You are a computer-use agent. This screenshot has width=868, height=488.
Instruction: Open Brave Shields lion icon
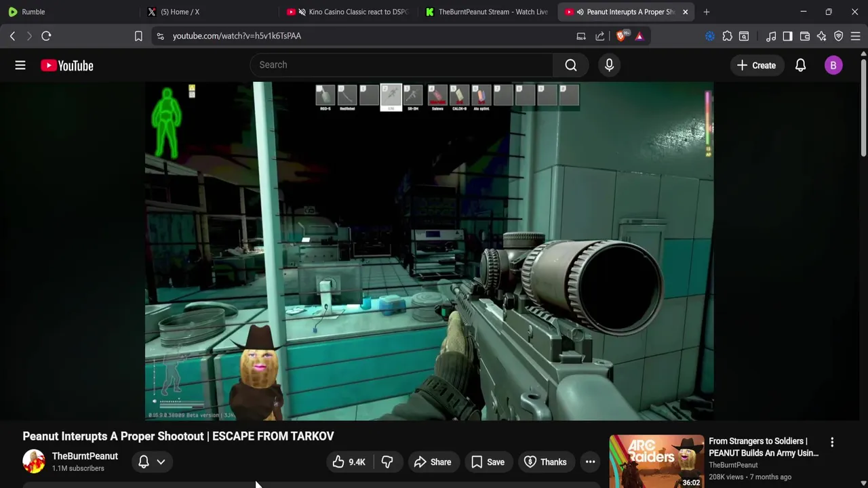[x=620, y=36]
